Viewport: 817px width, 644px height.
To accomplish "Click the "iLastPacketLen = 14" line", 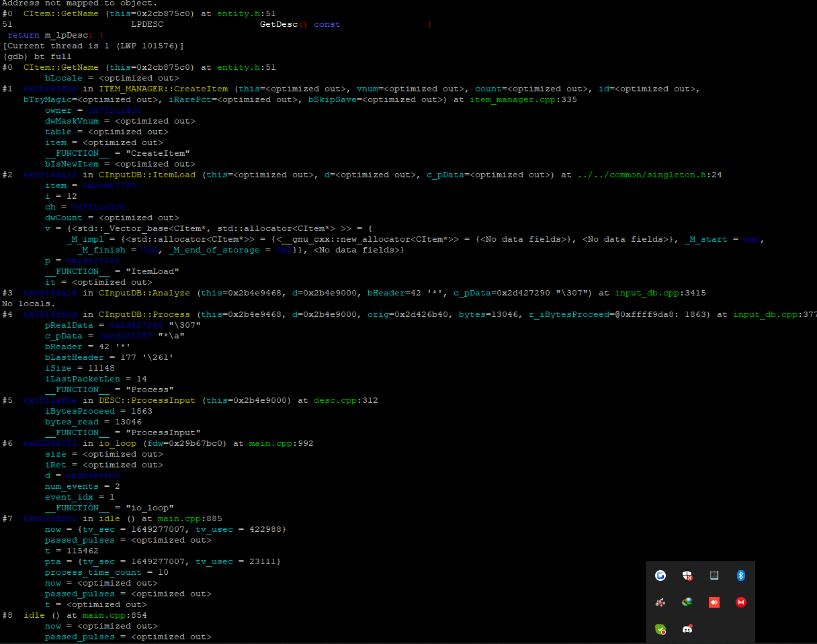I will tap(96, 379).
